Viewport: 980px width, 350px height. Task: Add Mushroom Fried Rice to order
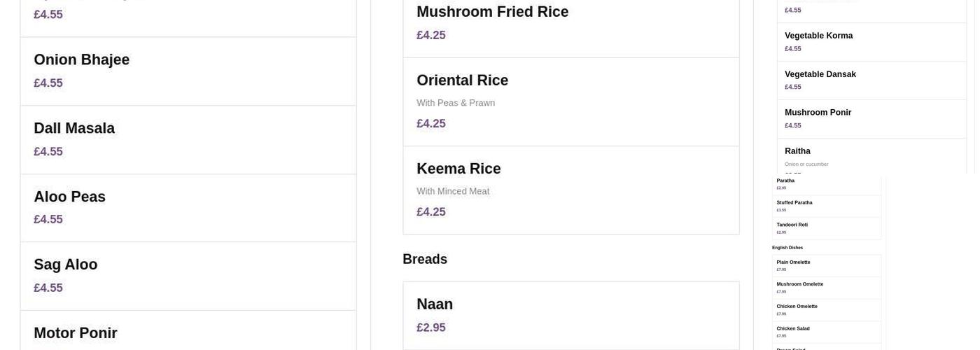point(570,23)
